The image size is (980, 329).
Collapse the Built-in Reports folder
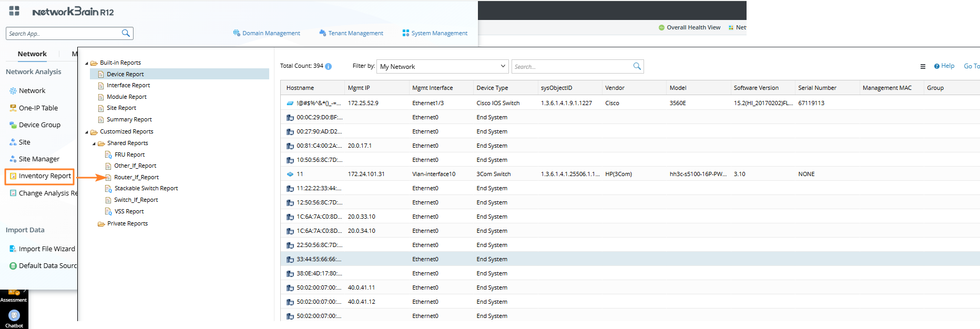click(x=87, y=63)
